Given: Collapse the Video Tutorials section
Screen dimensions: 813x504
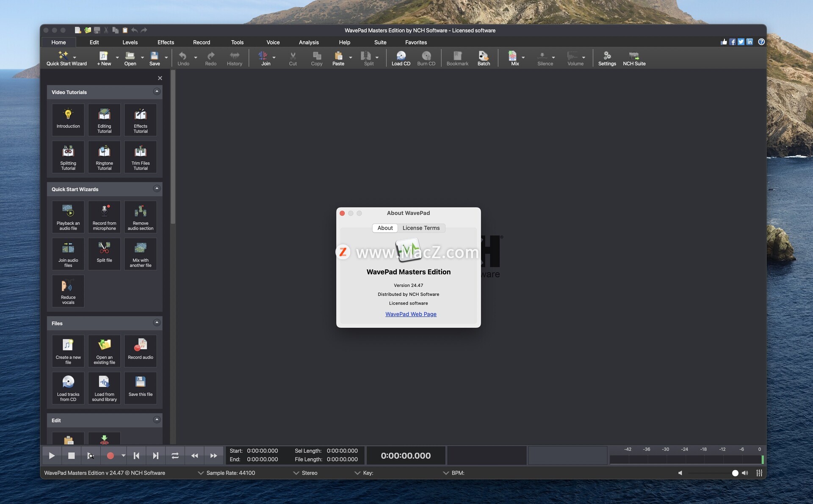Looking at the screenshot, I should point(157,91).
